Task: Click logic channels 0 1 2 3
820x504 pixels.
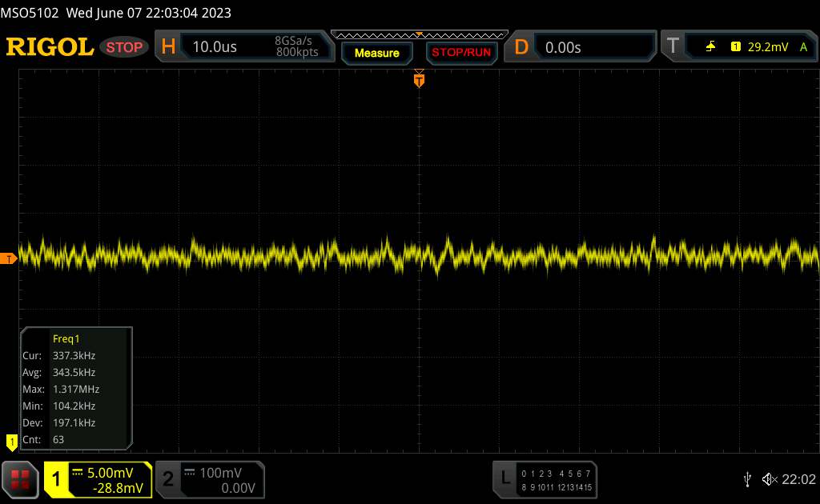Action: [537, 474]
